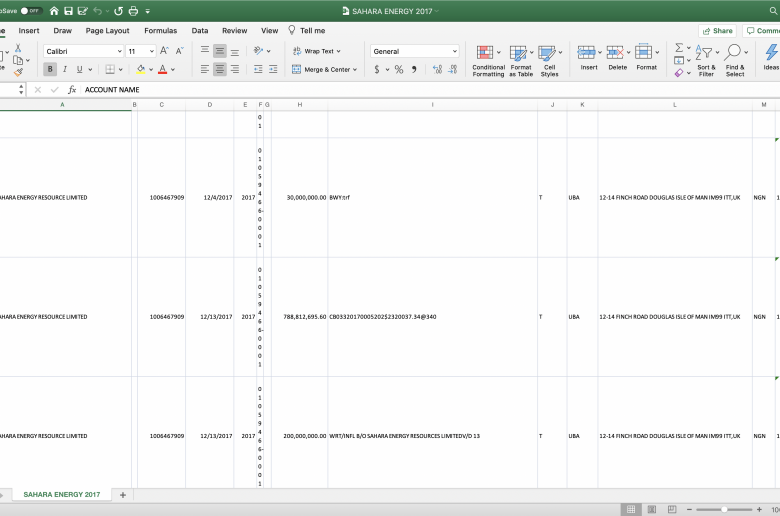The image size is (780, 516).
Task: Click the red Font Color A swatch
Action: pos(162,69)
